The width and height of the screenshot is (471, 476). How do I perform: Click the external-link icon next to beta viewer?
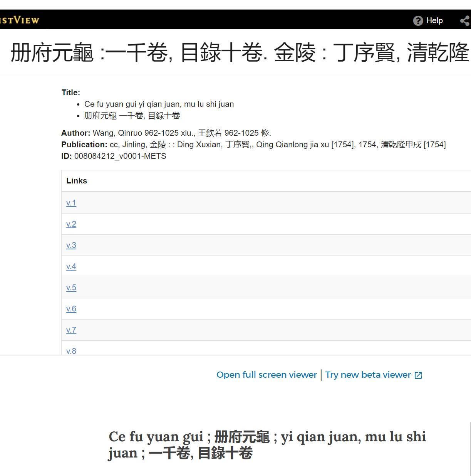point(418,375)
